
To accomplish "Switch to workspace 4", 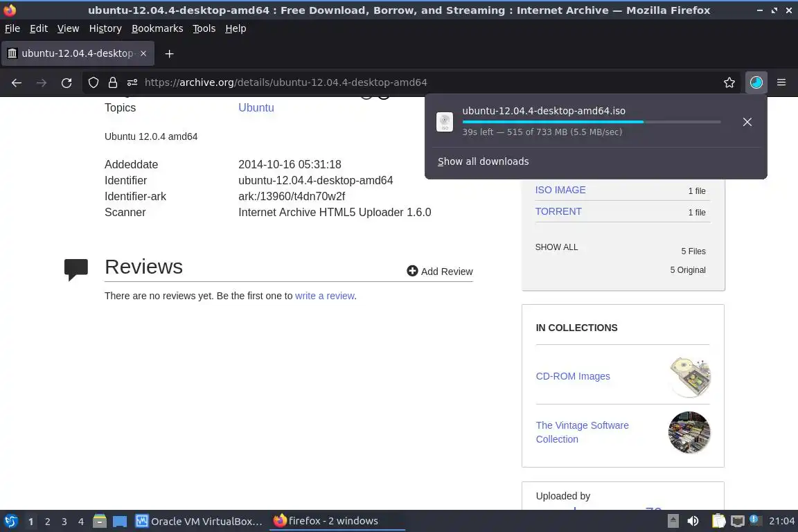I will tap(81, 522).
